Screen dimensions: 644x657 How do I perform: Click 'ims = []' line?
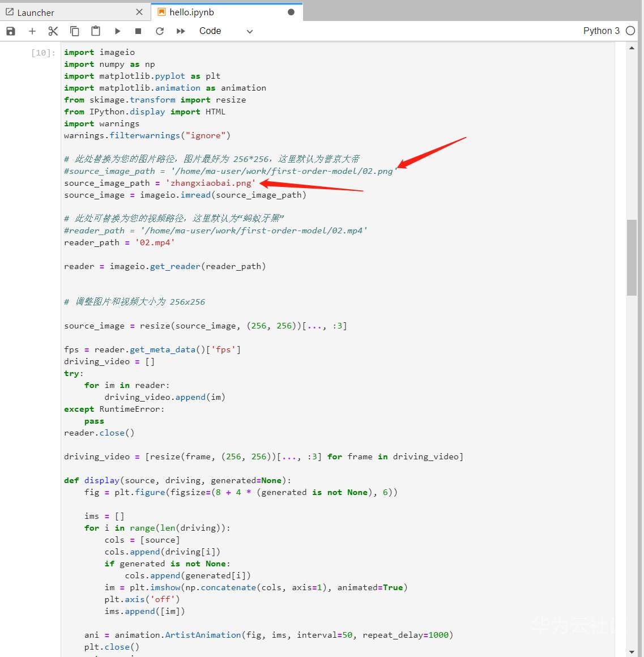click(104, 516)
